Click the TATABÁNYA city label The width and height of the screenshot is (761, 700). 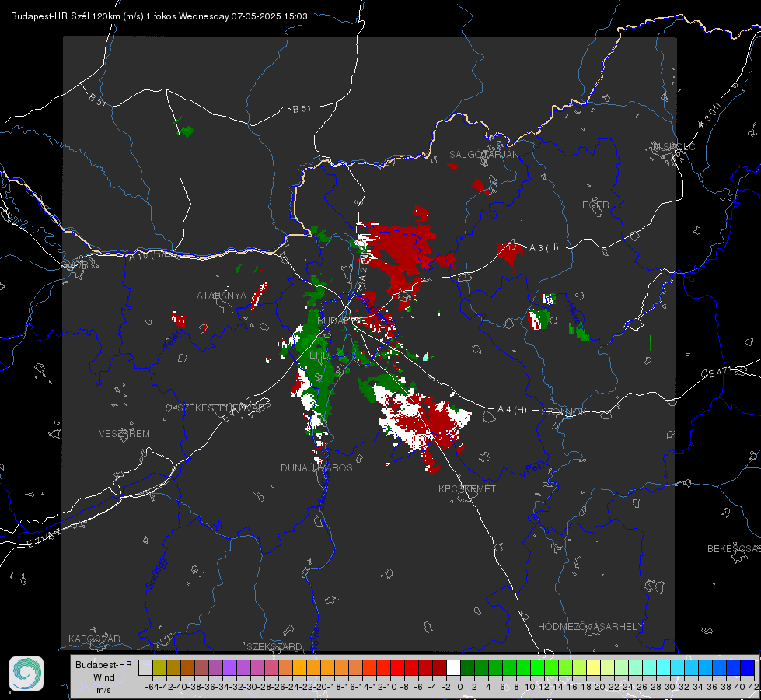218,295
